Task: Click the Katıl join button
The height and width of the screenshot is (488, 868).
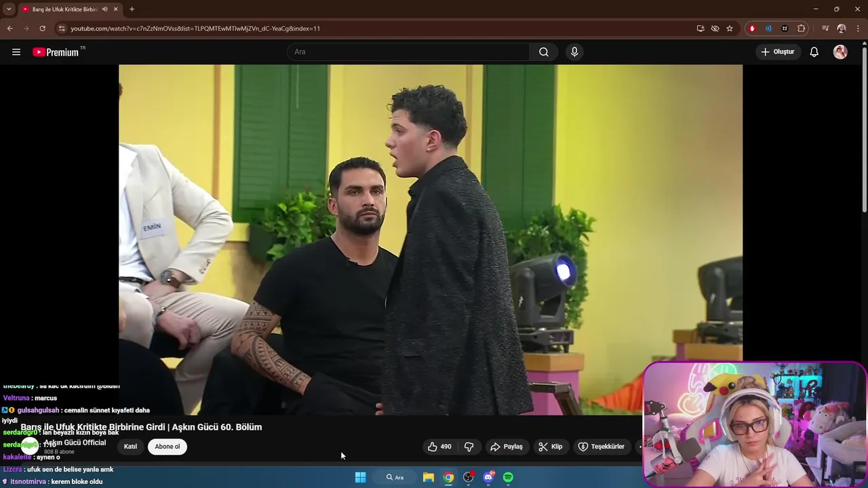Action: tap(130, 447)
